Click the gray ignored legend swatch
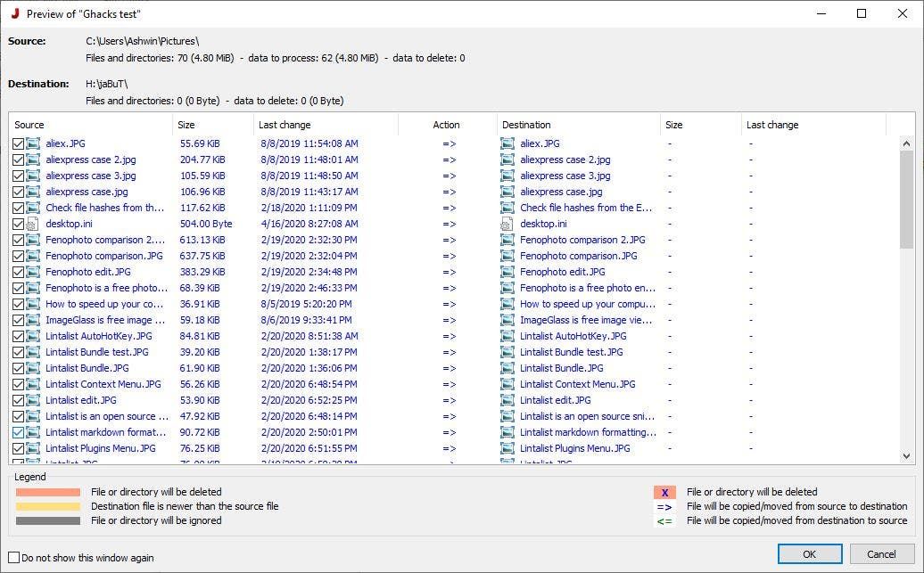Image resolution: width=924 pixels, height=573 pixels. coord(48,520)
